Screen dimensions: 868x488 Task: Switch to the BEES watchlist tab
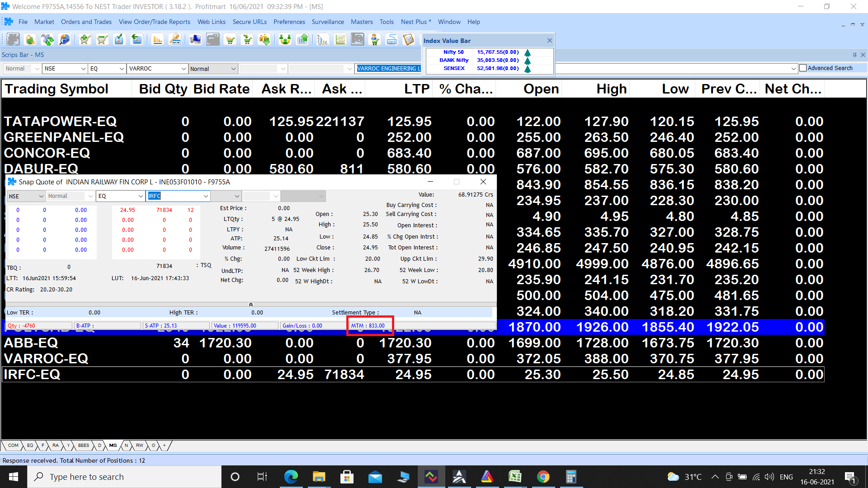[84, 446]
